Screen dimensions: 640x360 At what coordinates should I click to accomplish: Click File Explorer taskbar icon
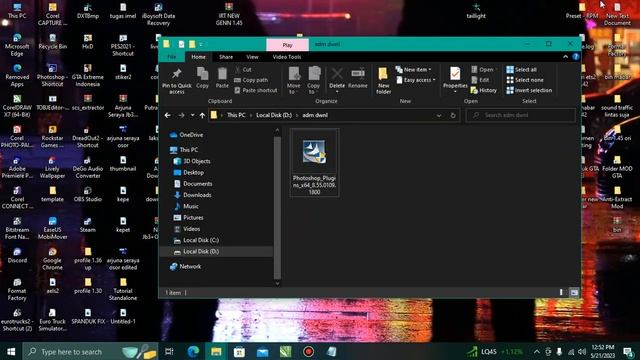click(x=216, y=351)
